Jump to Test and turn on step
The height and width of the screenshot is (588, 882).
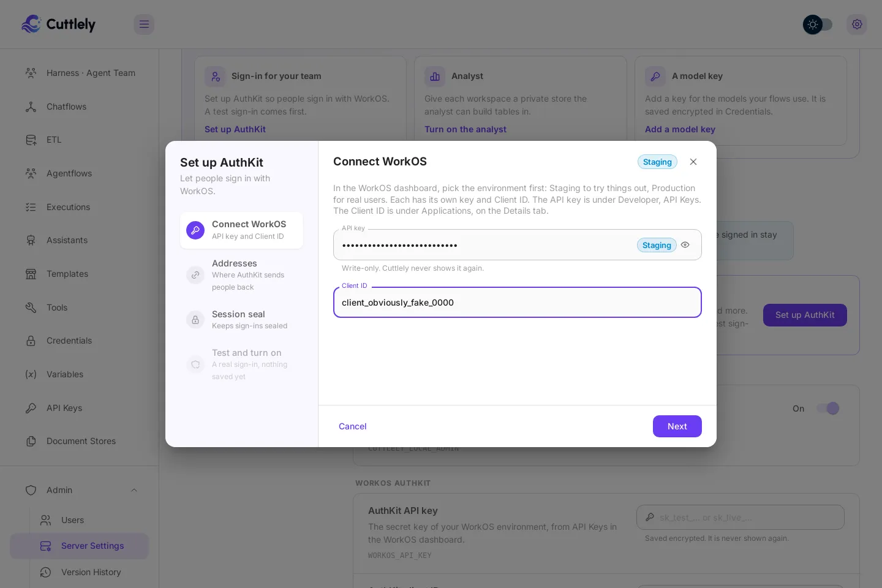(x=241, y=364)
